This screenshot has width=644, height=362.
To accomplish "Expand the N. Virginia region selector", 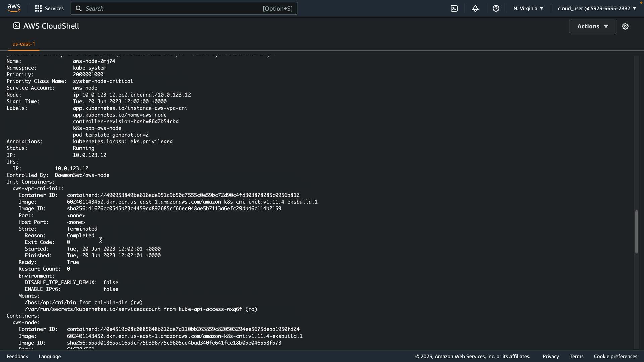I will 528,8.
